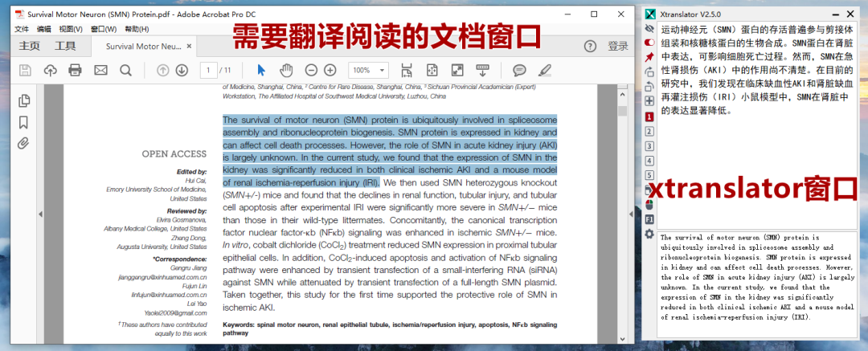Select translation engine 2 in Xtranslator

[x=649, y=131]
